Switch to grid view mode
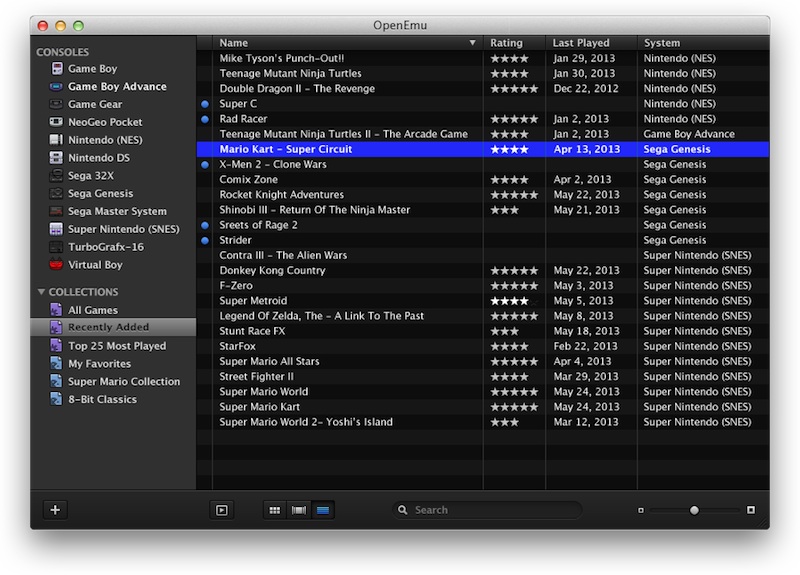800x575 pixels. click(x=274, y=510)
